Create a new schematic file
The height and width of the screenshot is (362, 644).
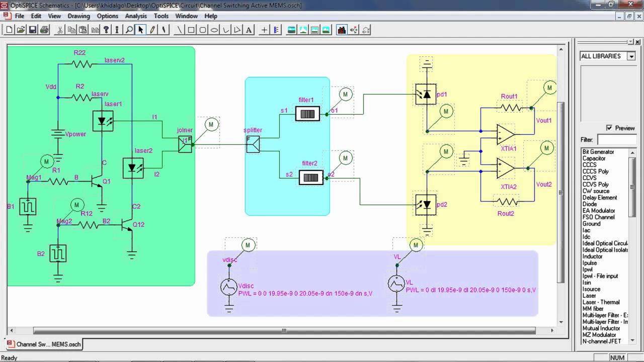coord(9,30)
